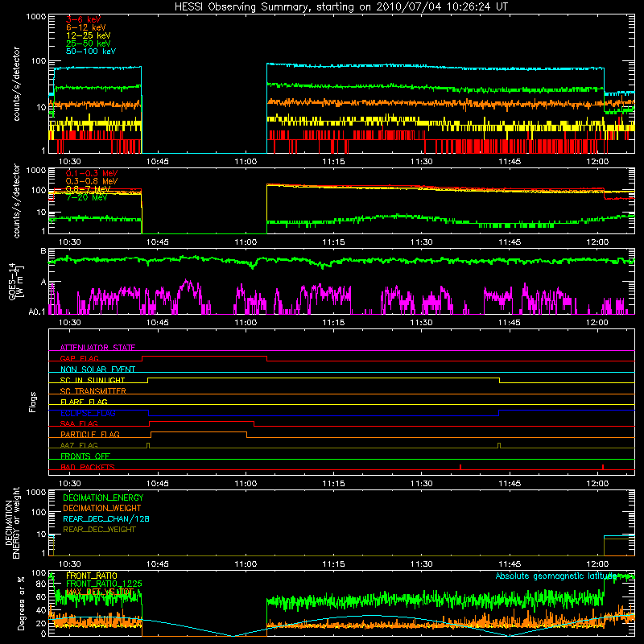This screenshot has width=644, height=644.
Task: Click '12:00' tick under the top keV panel
Action: 597,162
